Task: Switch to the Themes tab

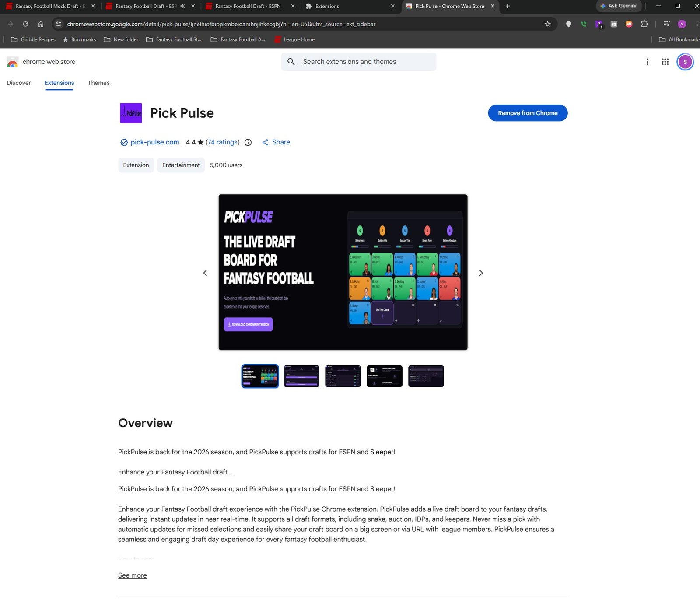Action: click(98, 83)
